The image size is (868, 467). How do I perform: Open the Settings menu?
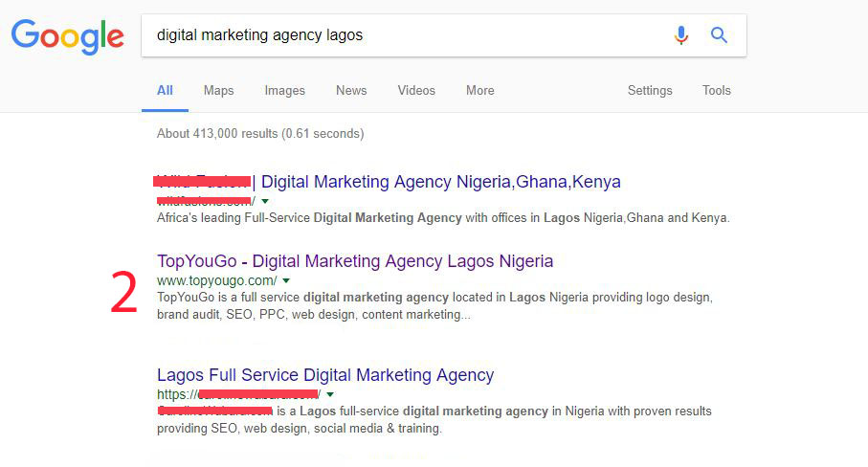point(650,90)
